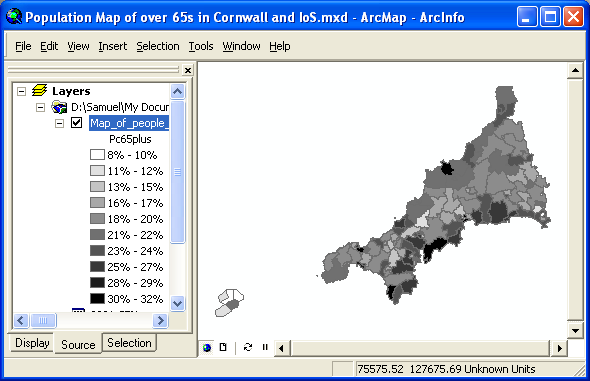Viewport: 590px width, 381px height.
Task: Close the ArcMap window
Action: (x=573, y=17)
